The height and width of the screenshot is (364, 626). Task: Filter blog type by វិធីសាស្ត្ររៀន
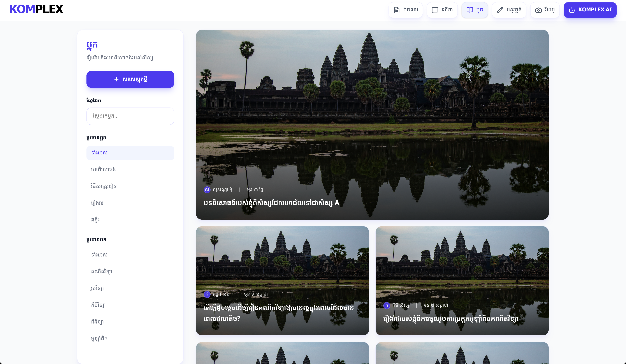coord(104,186)
